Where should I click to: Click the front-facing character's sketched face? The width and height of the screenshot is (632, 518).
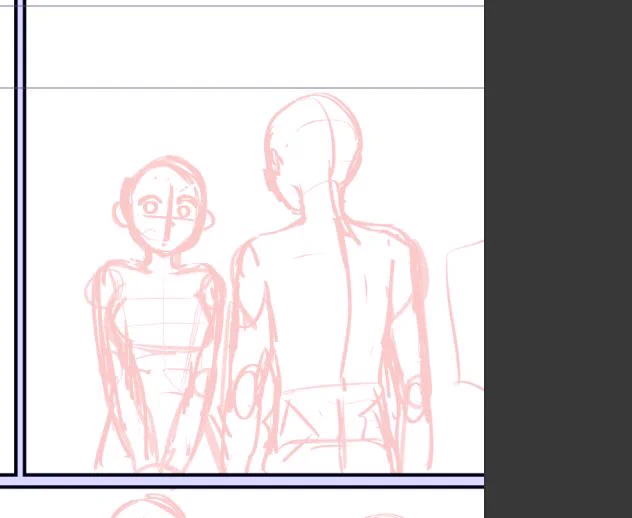[x=164, y=206]
